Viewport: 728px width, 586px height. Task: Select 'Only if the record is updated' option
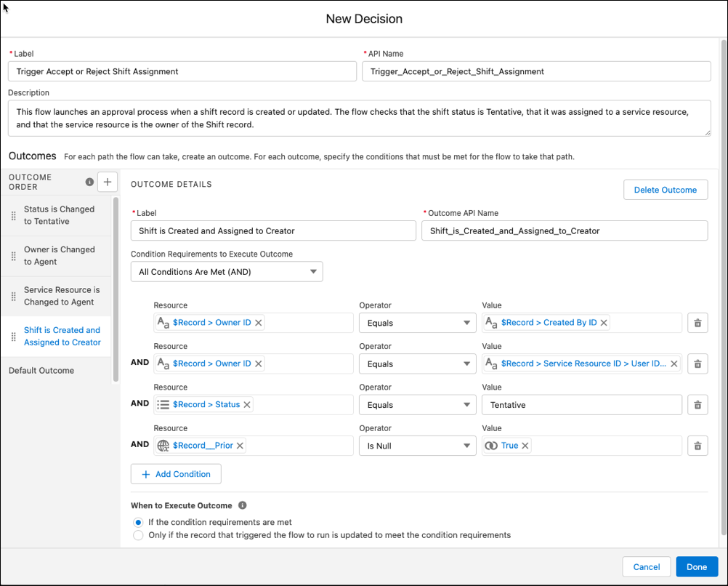click(x=138, y=535)
